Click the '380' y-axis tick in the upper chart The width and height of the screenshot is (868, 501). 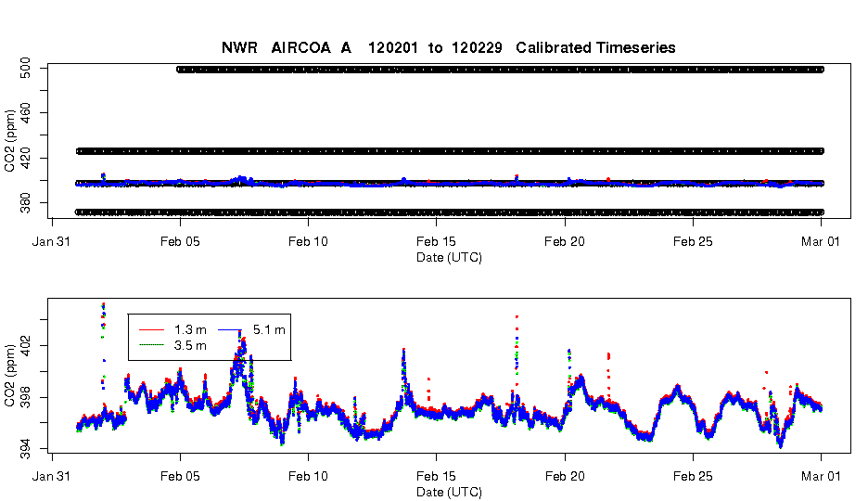pos(25,202)
